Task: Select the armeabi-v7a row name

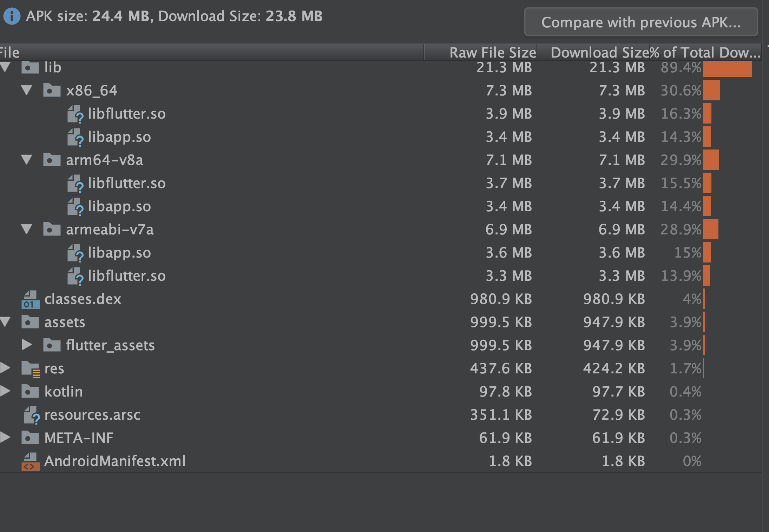Action: point(110,230)
